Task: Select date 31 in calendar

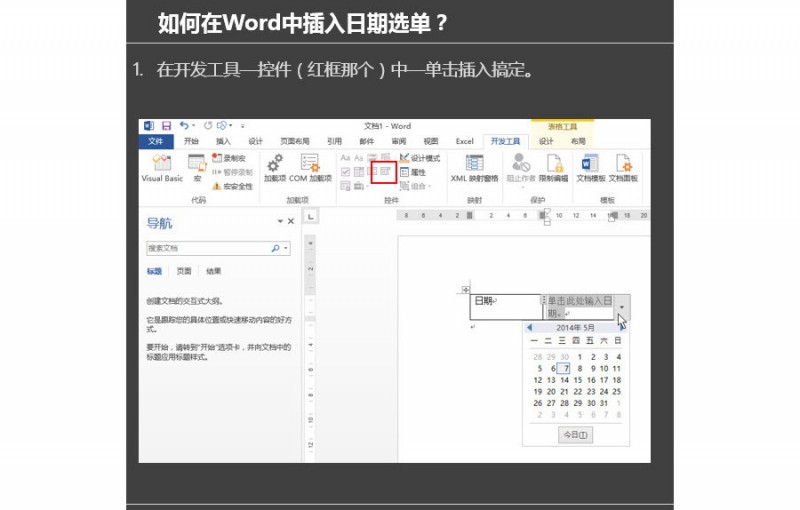Action: pos(604,403)
